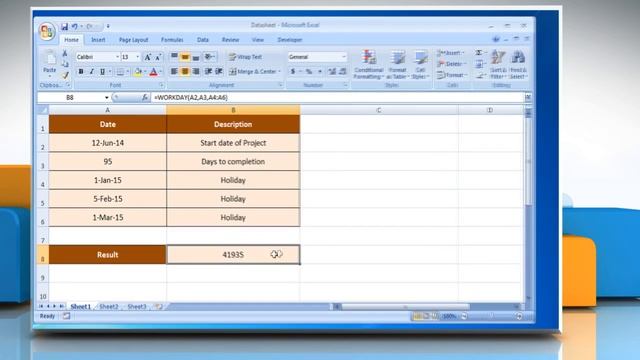Viewport: 640px width, 360px height.
Task: Open Conditional Formatting menu
Action: click(x=368, y=64)
